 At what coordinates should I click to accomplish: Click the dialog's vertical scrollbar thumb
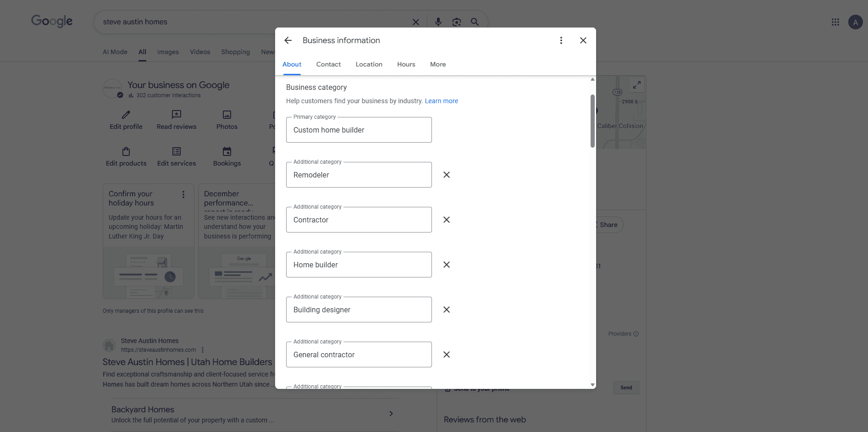click(x=592, y=121)
